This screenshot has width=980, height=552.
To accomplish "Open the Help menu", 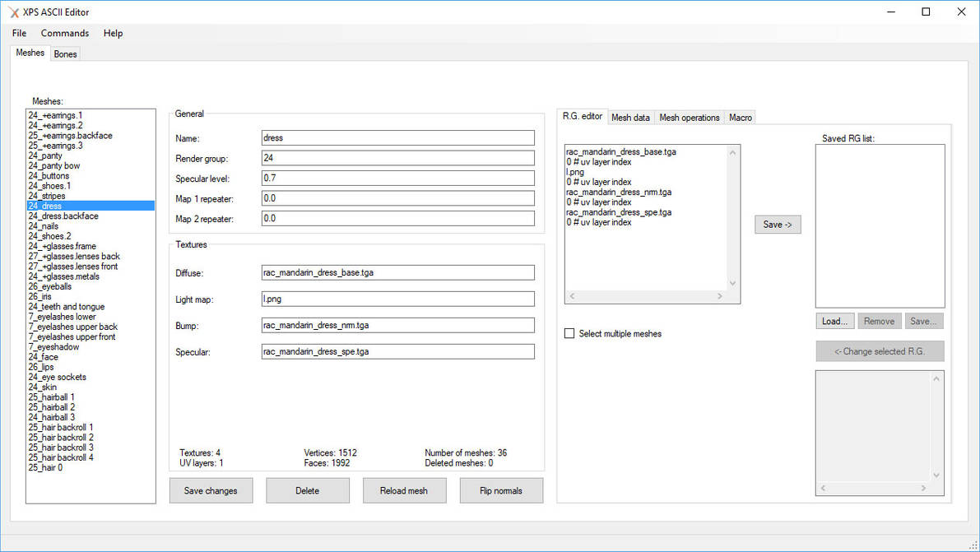I will [x=113, y=33].
